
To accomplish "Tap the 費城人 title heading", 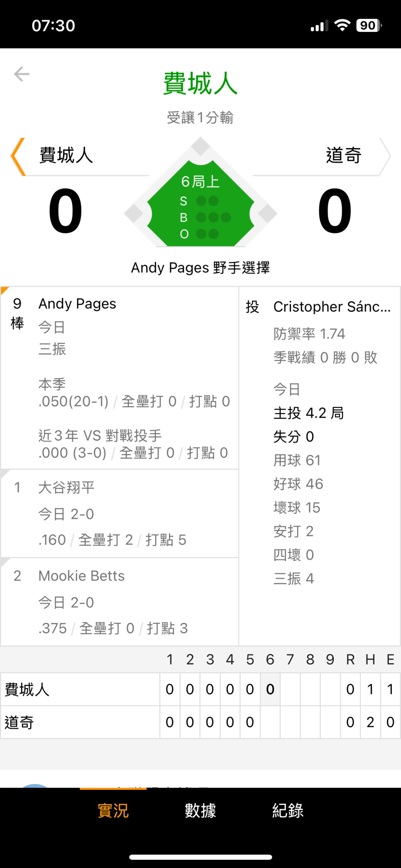I will click(x=200, y=83).
